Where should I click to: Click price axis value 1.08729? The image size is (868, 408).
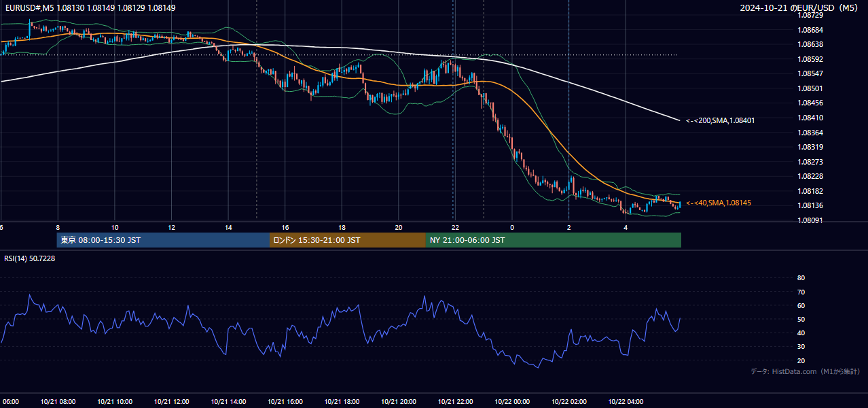click(x=810, y=15)
